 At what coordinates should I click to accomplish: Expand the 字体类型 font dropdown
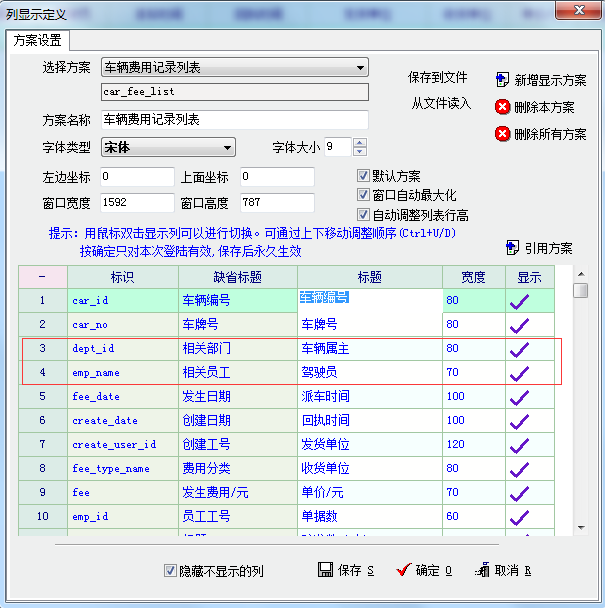pos(228,148)
